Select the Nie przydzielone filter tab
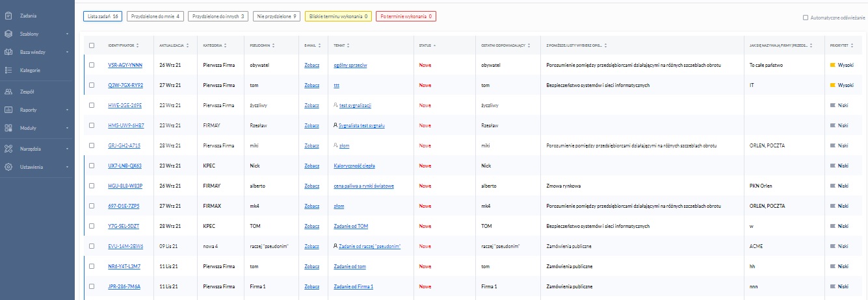868x300 pixels. point(276,16)
